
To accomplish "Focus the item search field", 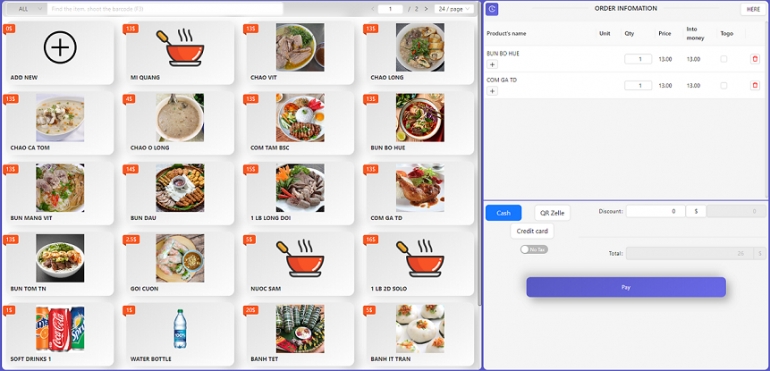I will pyautogui.click(x=165, y=9).
